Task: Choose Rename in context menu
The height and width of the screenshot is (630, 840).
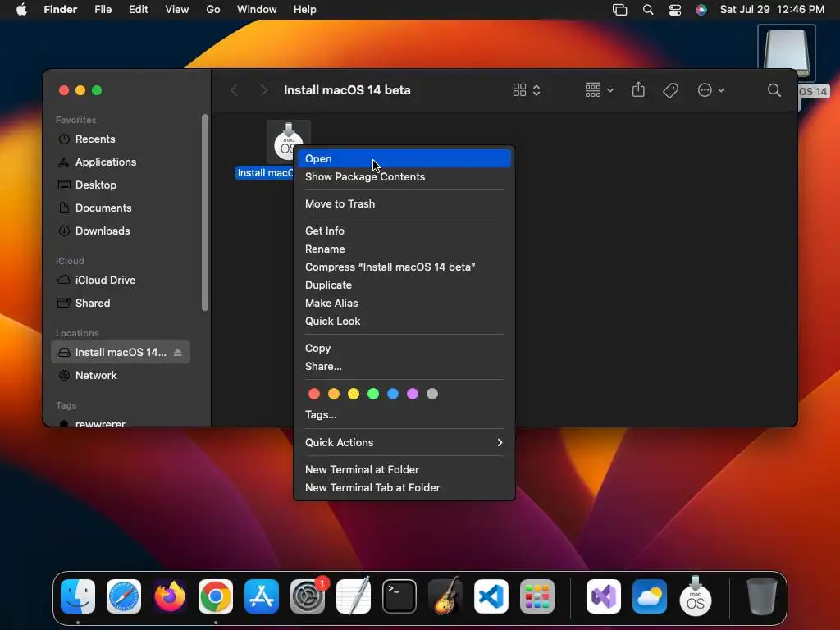Action: (404, 249)
